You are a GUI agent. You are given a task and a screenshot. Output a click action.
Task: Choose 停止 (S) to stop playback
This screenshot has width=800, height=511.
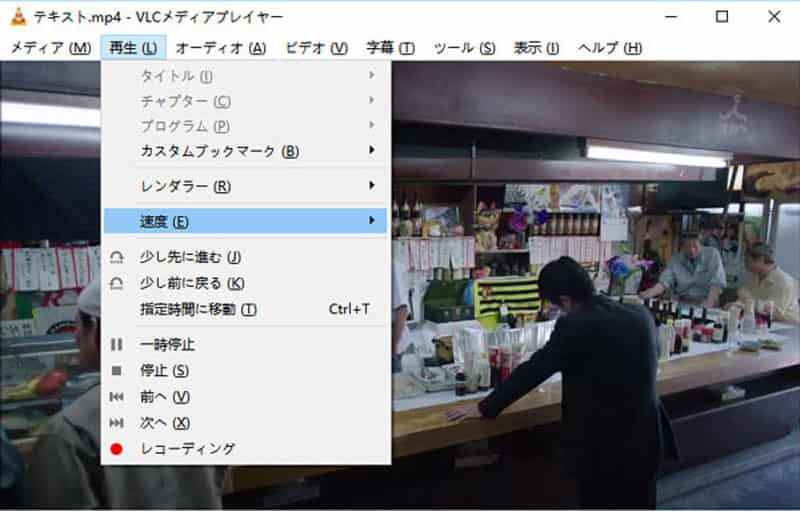pos(245,371)
